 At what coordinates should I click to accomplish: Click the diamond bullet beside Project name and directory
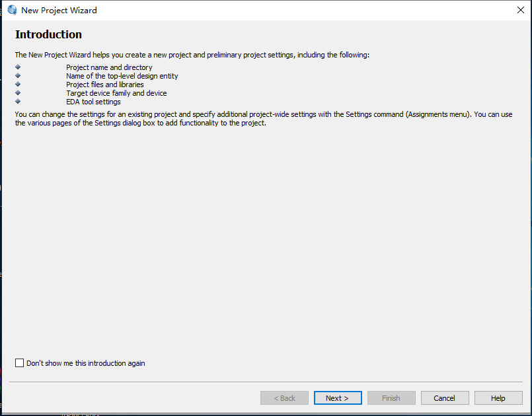[x=18, y=67]
